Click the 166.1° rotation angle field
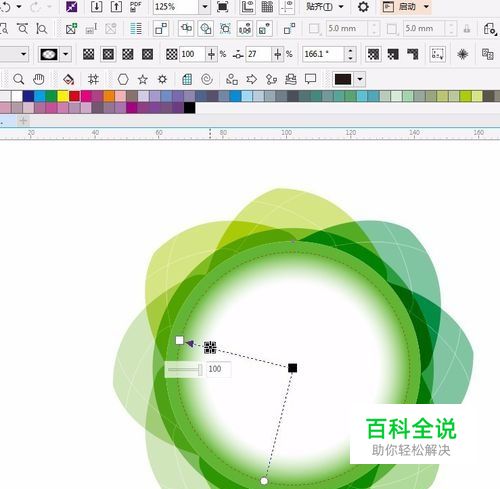500x489 pixels. pyautogui.click(x=324, y=54)
